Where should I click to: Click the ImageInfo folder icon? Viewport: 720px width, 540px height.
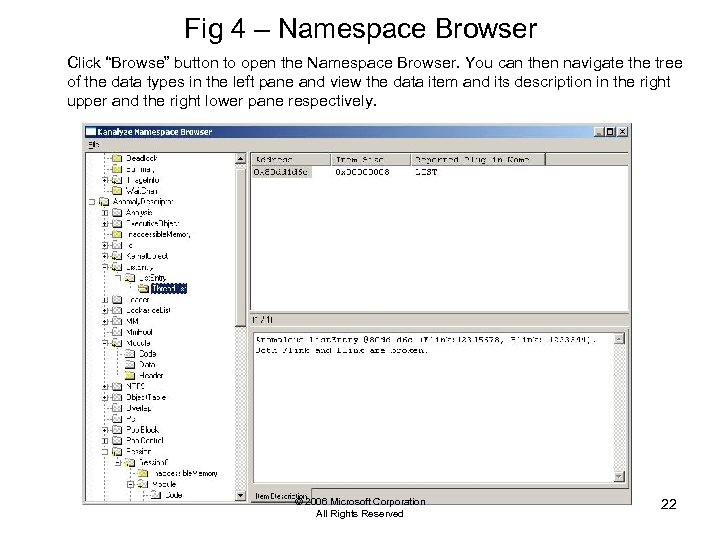point(117,180)
